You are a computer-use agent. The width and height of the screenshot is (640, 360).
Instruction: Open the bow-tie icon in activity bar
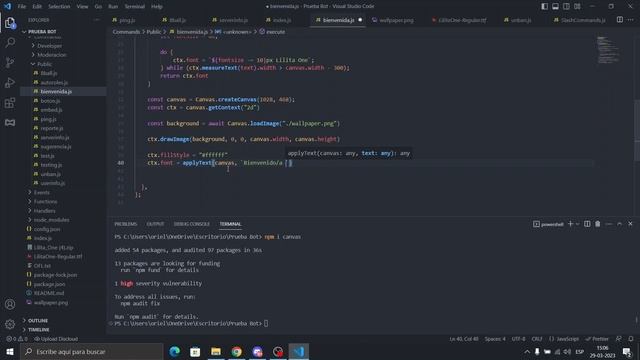(x=10, y=122)
